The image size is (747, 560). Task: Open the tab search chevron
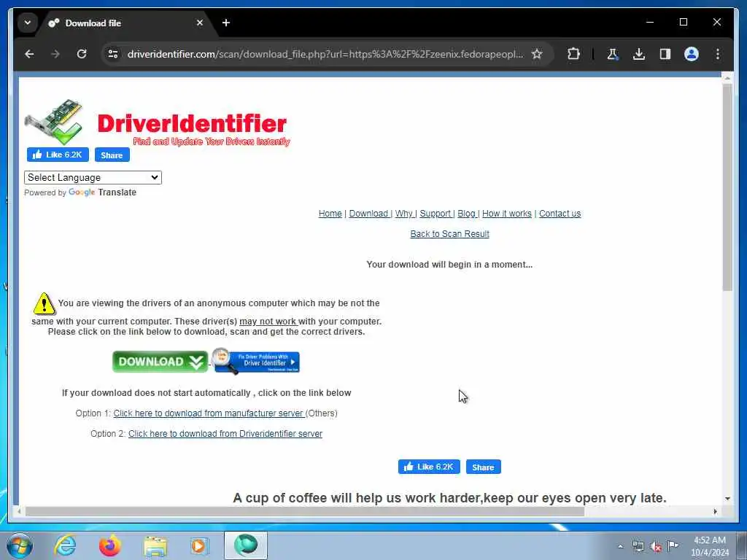coord(28,23)
